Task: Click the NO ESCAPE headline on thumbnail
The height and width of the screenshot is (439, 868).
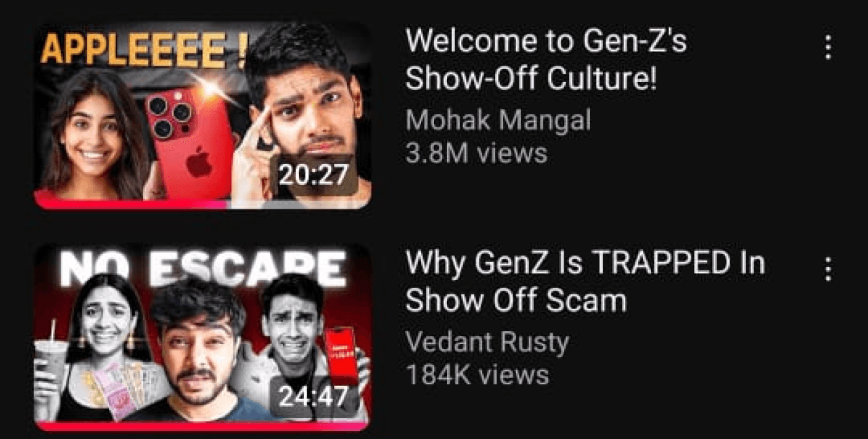Action: pyautogui.click(x=201, y=270)
